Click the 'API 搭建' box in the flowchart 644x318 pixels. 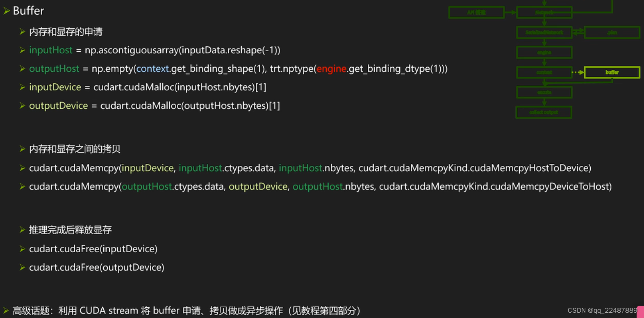point(476,12)
